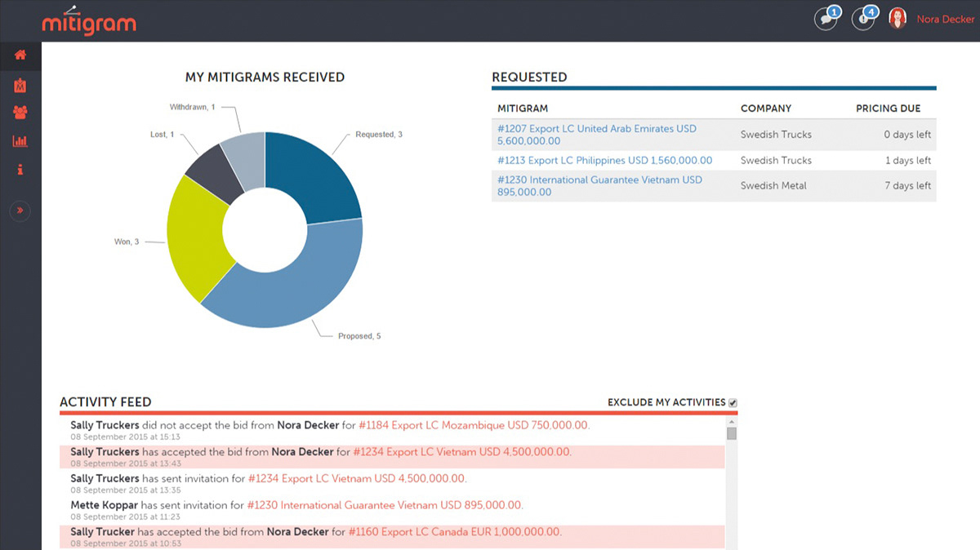Click the PRICING DUE column header
980x550 pixels.
(x=888, y=109)
